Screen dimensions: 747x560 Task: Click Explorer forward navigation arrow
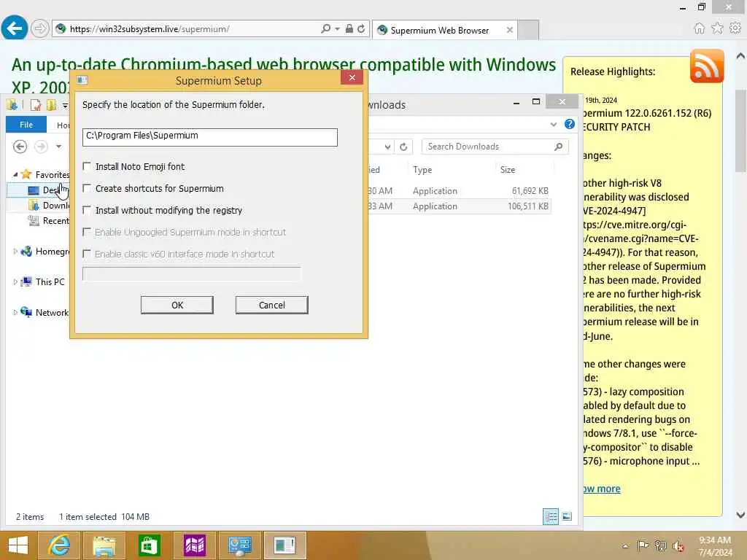point(41,146)
